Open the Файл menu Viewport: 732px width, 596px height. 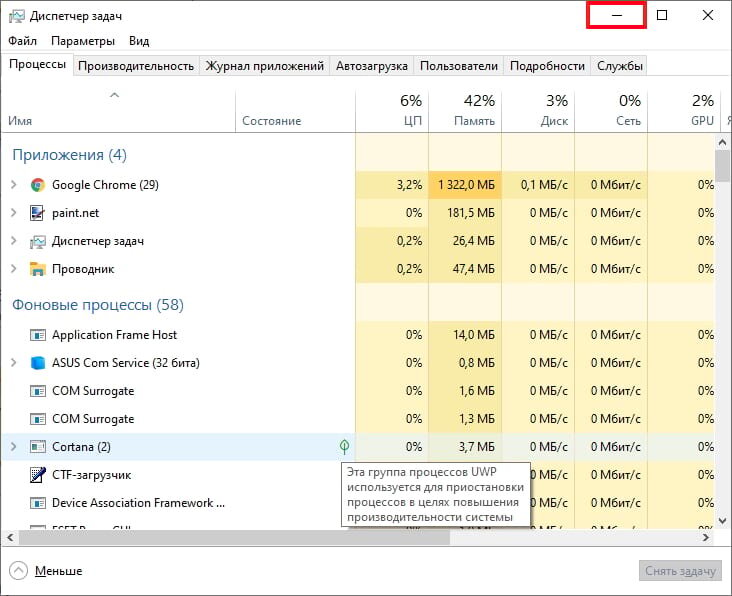[22, 41]
